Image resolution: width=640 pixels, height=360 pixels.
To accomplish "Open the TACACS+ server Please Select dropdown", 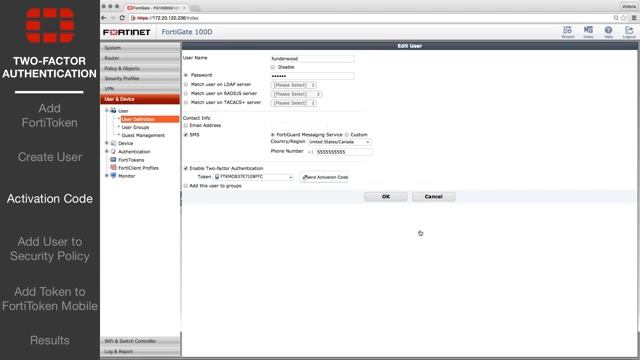I will (294, 103).
